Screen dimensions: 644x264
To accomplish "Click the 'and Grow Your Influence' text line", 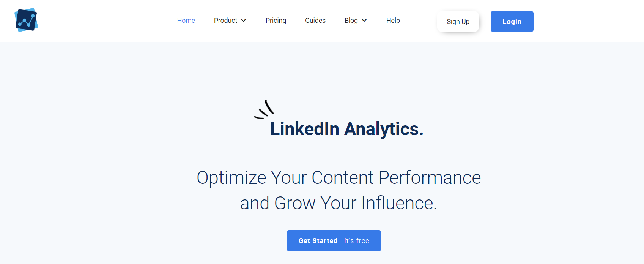I will pos(339,203).
